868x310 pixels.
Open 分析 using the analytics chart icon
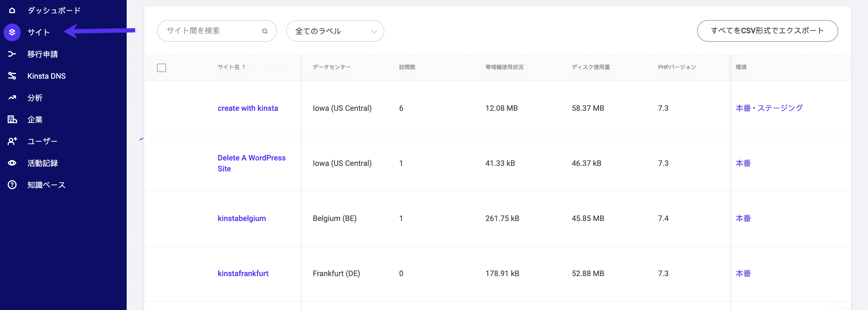click(12, 97)
